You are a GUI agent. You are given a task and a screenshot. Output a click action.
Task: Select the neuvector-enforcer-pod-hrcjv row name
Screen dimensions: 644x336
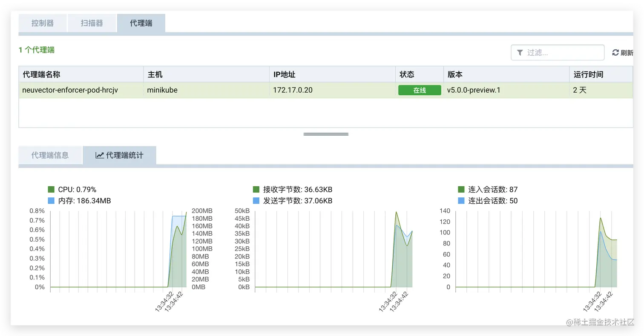click(x=70, y=90)
